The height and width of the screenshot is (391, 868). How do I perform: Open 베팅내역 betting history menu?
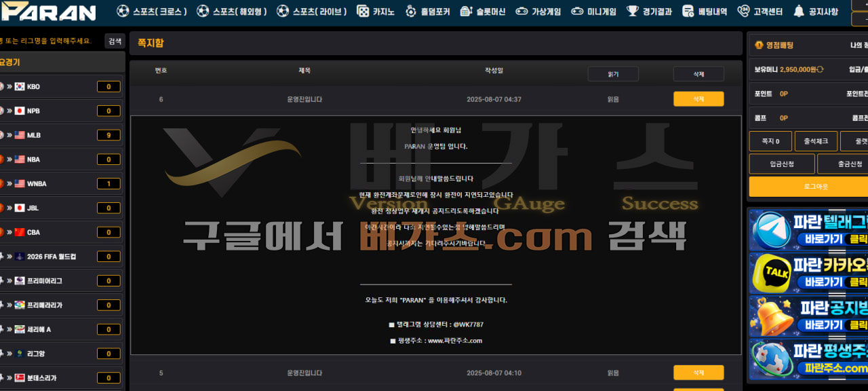pos(705,12)
